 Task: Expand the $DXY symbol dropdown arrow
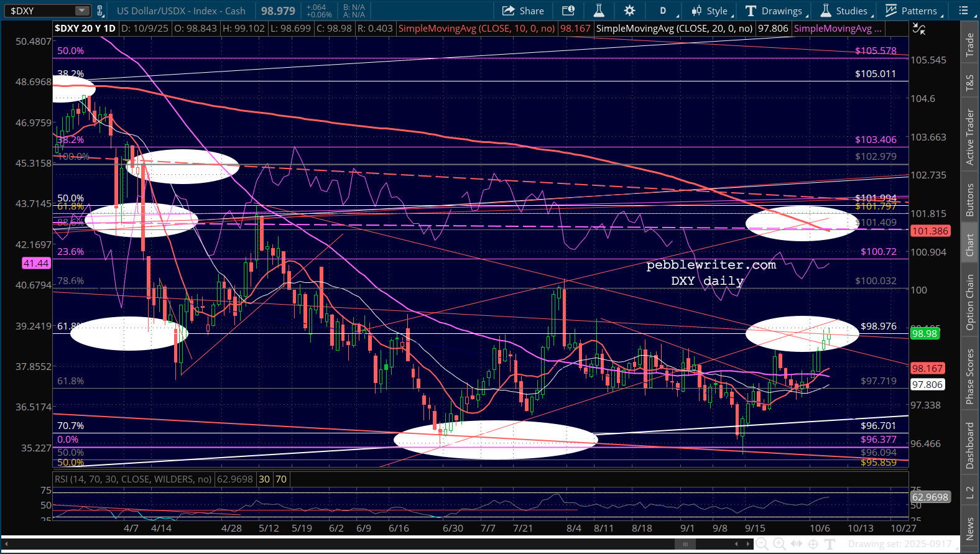82,11
